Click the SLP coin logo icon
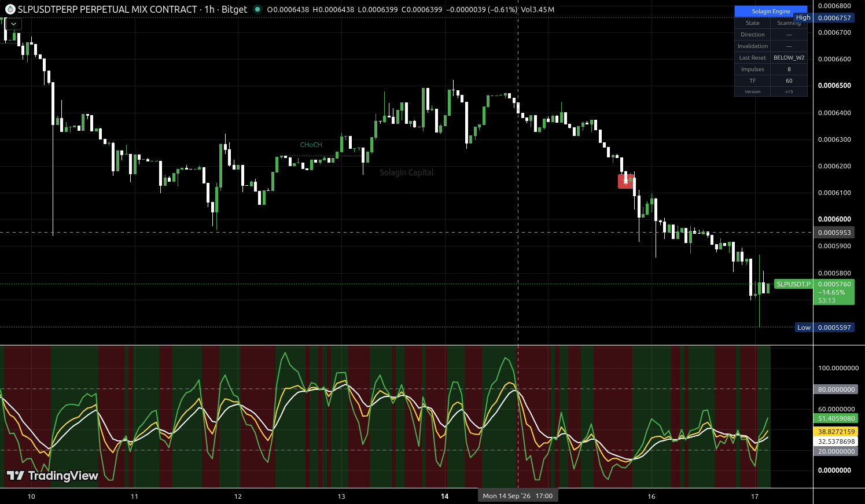This screenshot has width=865, height=504. tap(10, 9)
